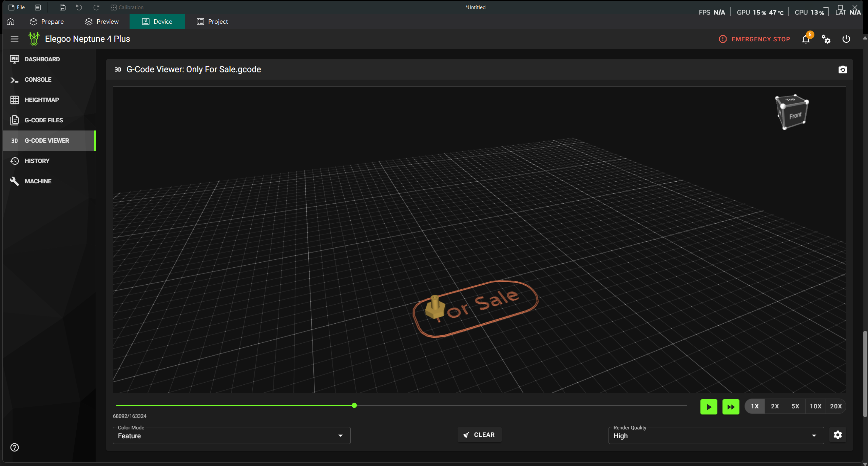This screenshot has width=868, height=466.
Task: Open the camera screenshot icon in viewer header
Action: tap(843, 69)
